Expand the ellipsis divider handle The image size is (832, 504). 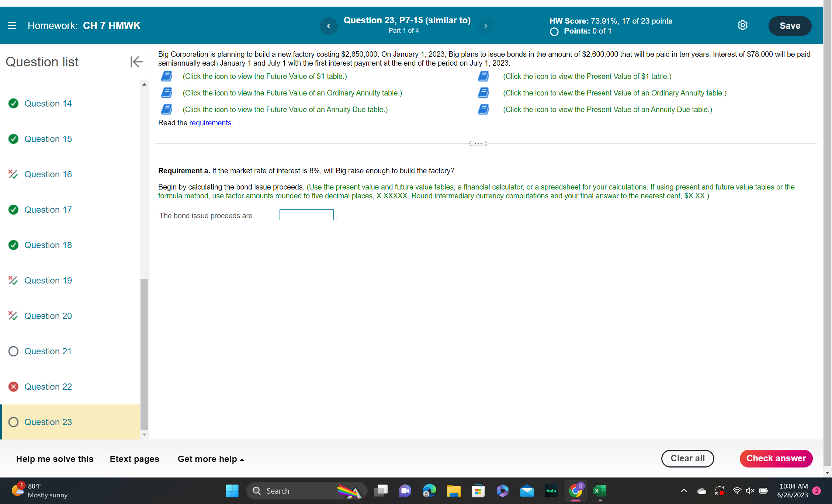point(478,143)
